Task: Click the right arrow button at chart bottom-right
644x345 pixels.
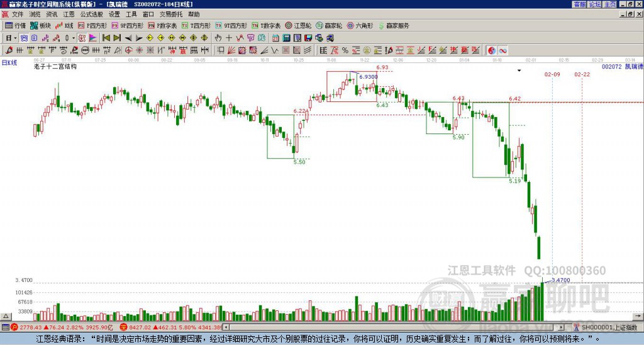Action: tap(638, 316)
